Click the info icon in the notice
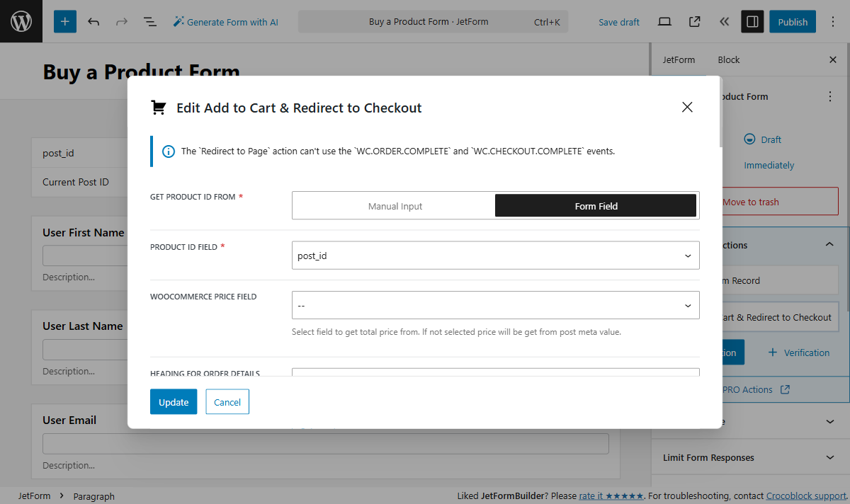850x504 pixels. [169, 151]
